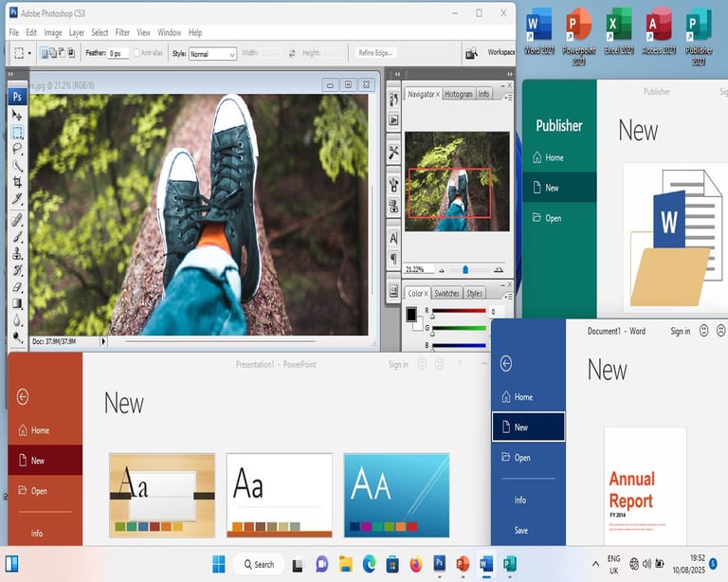
Task: Open the tool preset picker arrow
Action: point(29,53)
